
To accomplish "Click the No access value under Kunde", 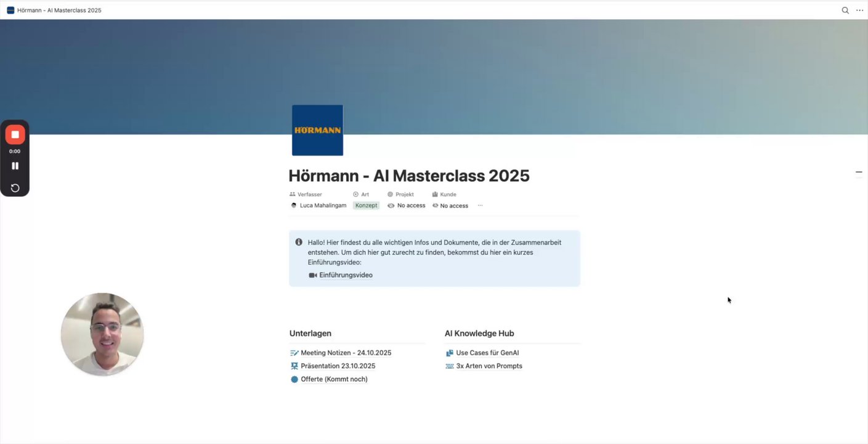I will [454, 205].
